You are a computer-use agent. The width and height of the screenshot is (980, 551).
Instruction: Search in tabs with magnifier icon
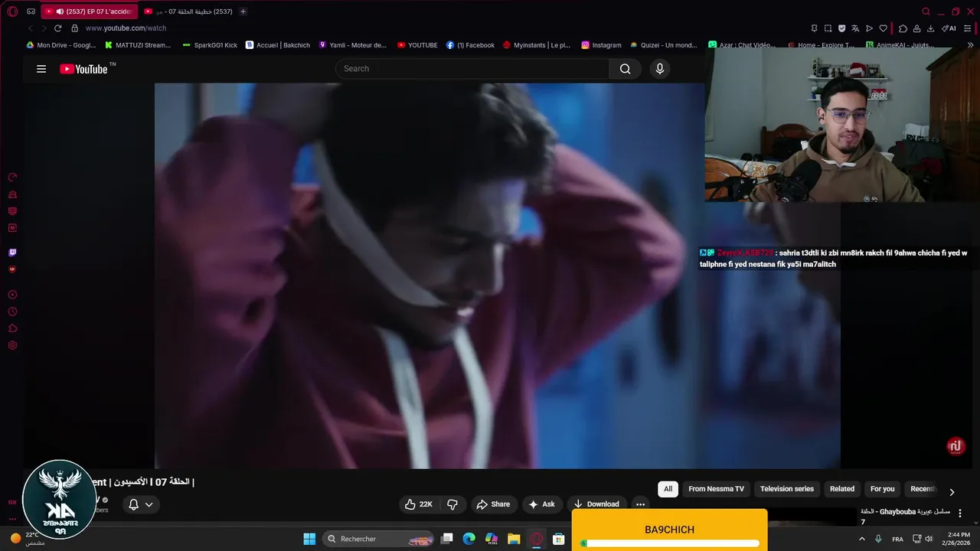926,11
